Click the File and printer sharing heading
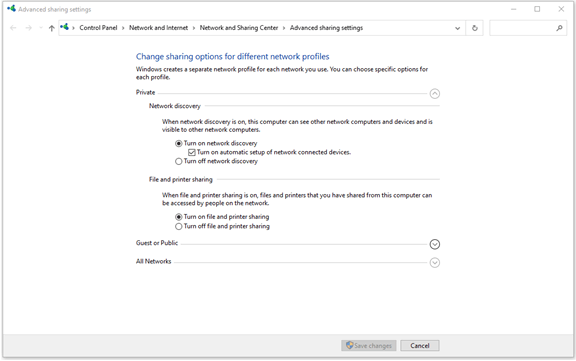 click(x=180, y=180)
